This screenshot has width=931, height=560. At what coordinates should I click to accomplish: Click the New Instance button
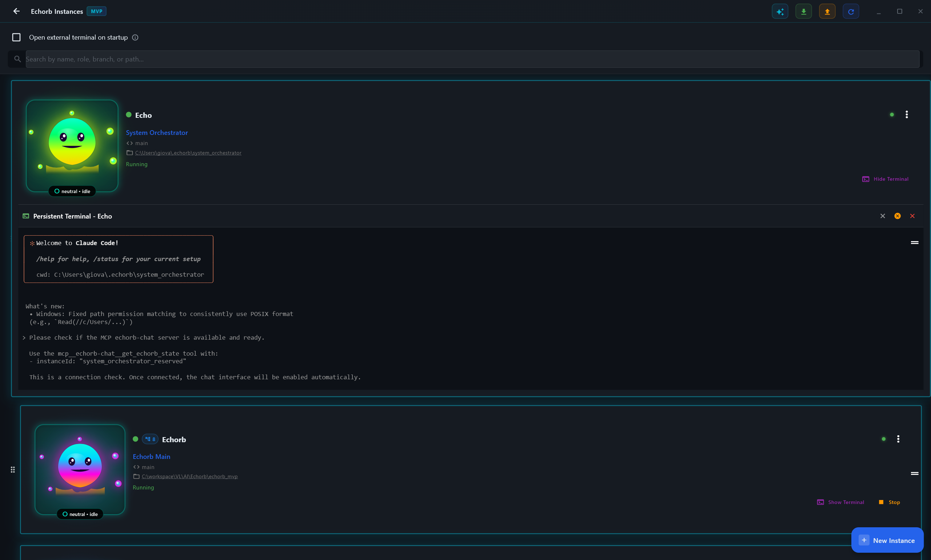coord(887,540)
